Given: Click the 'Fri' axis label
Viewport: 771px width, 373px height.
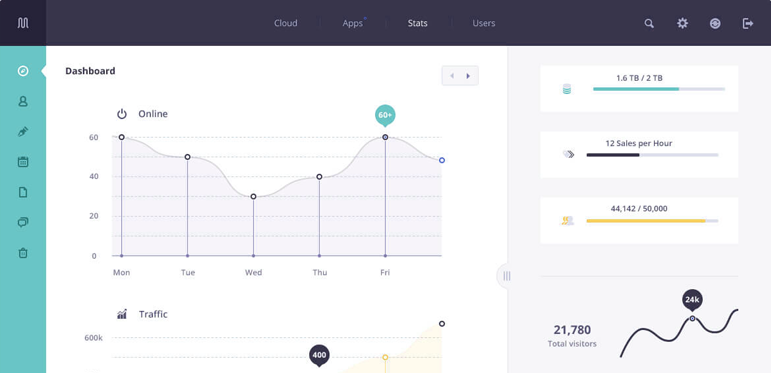Looking at the screenshot, I should [x=385, y=272].
